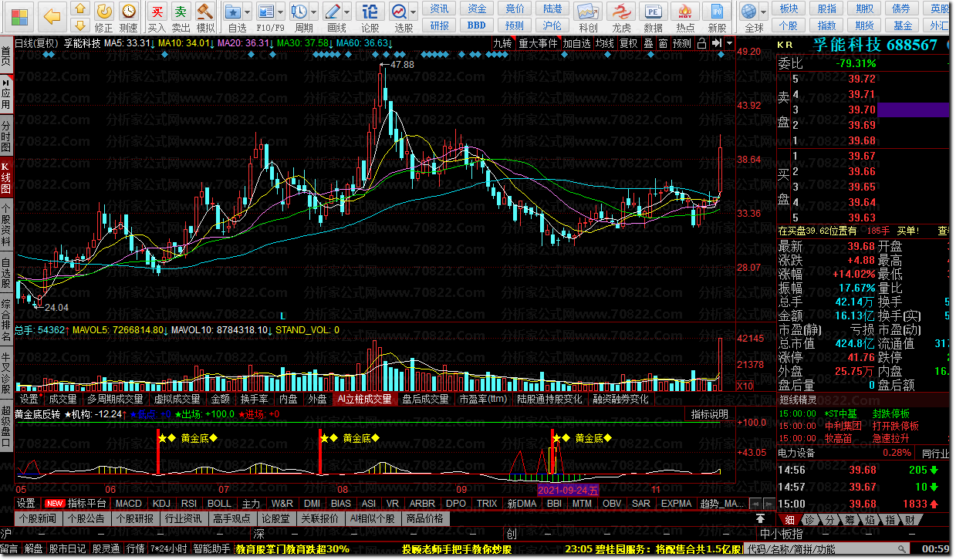
Task: Expand the 选股 dropdown arrow
Action: [414, 12]
